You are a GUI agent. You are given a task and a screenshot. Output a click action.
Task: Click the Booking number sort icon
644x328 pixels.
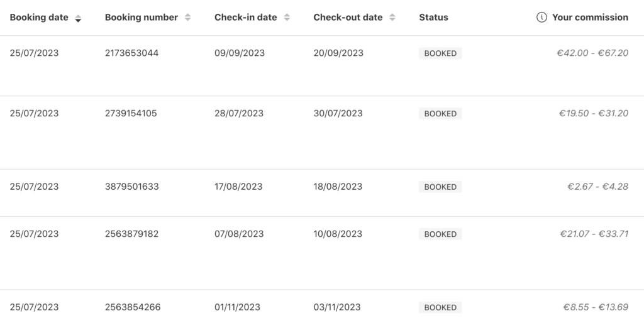point(187,18)
